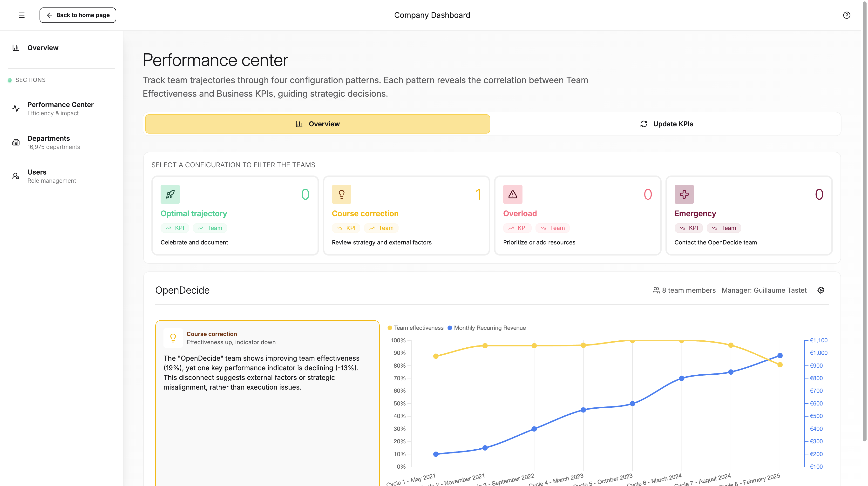Toggle Monthly Recurring Revenue legend entry
This screenshot has width=868, height=486.
[x=487, y=328]
